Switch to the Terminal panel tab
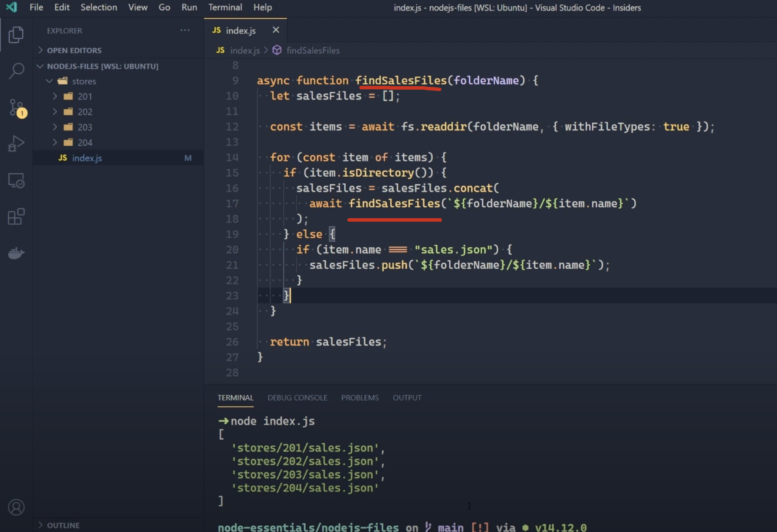777x532 pixels. pos(235,398)
